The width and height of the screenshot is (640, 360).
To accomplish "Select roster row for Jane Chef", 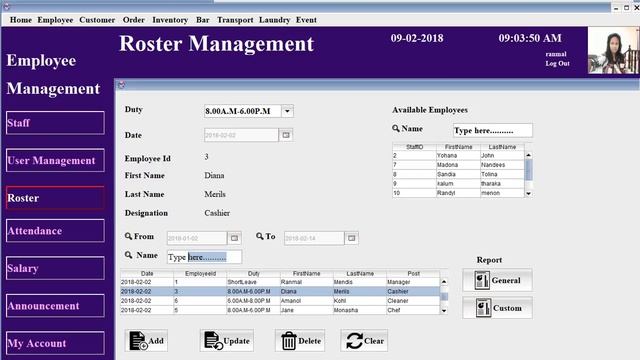I will click(280, 310).
